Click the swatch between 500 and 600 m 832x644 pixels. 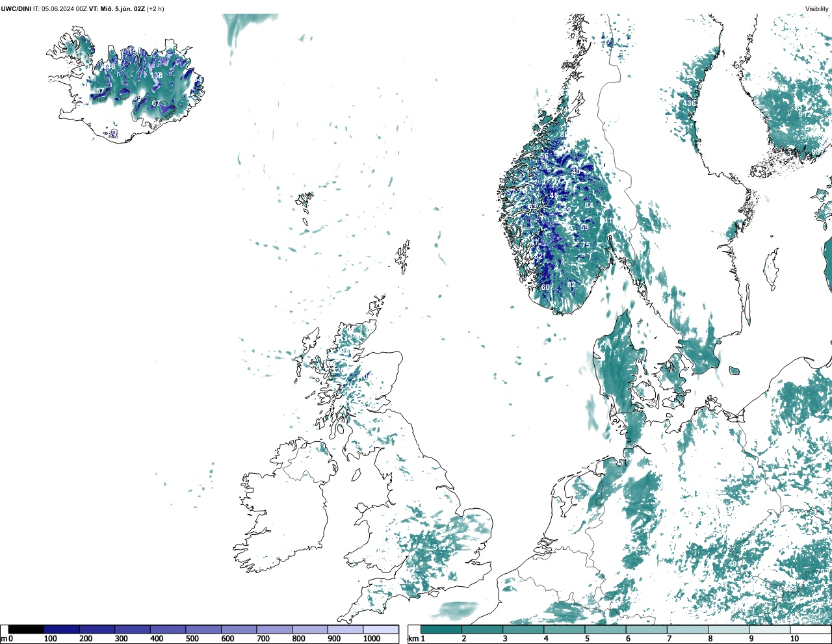pyautogui.click(x=203, y=630)
